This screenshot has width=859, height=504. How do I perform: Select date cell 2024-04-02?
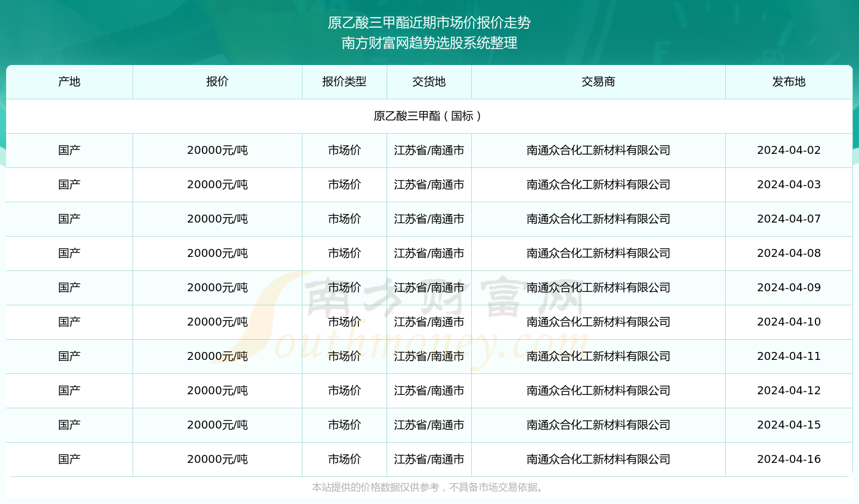tap(789, 150)
